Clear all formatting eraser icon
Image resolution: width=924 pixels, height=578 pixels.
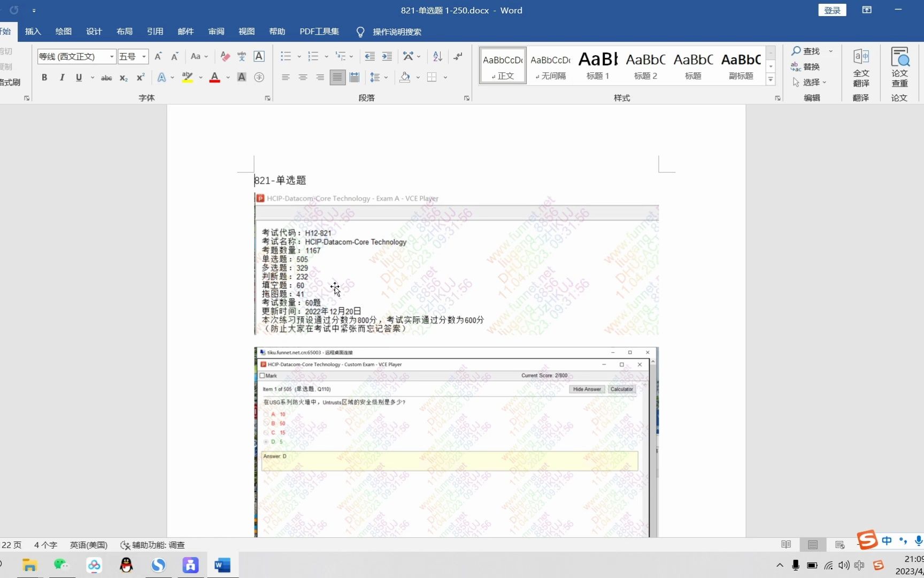(x=225, y=56)
